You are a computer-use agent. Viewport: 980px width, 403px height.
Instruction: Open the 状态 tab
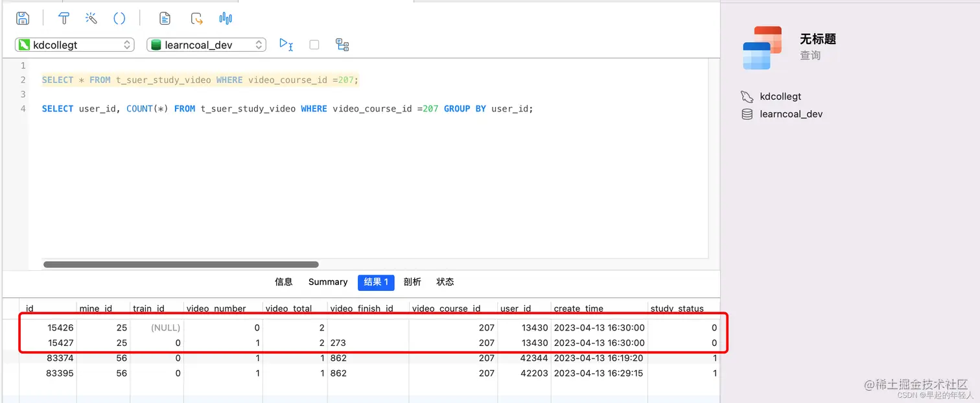pos(445,282)
